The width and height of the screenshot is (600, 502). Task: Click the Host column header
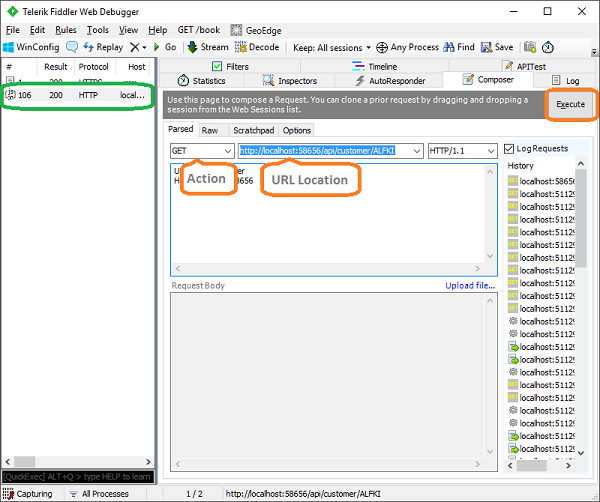(134, 67)
